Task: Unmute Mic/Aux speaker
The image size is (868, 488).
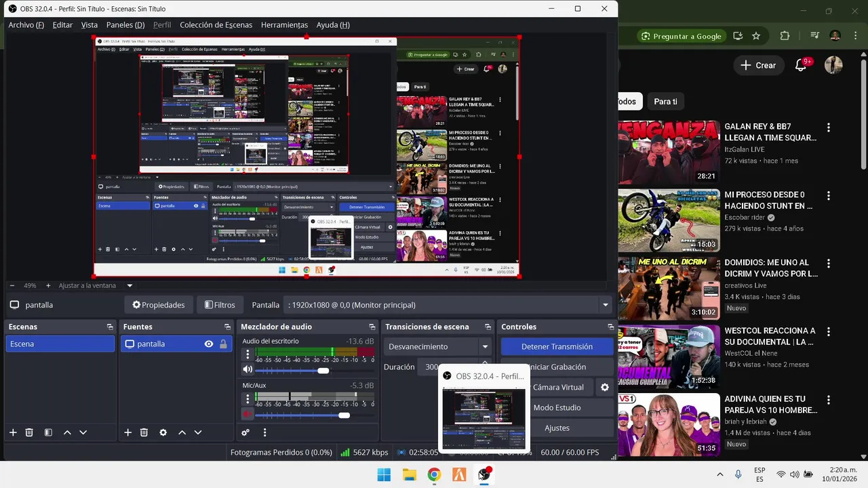Action: [x=248, y=414]
